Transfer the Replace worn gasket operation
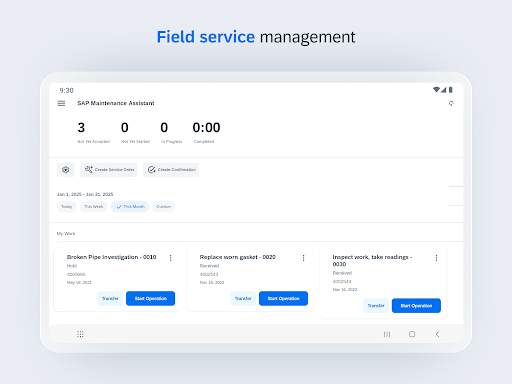 (x=243, y=298)
